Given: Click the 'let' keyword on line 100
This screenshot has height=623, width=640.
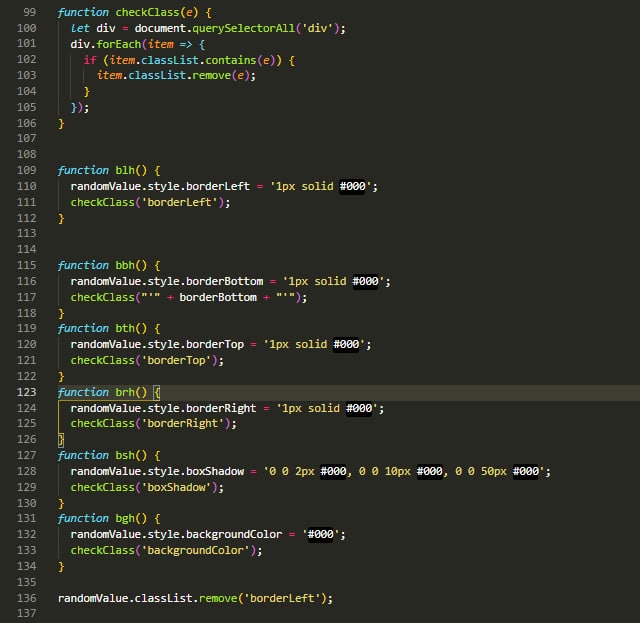Looking at the screenshot, I should [x=80, y=28].
